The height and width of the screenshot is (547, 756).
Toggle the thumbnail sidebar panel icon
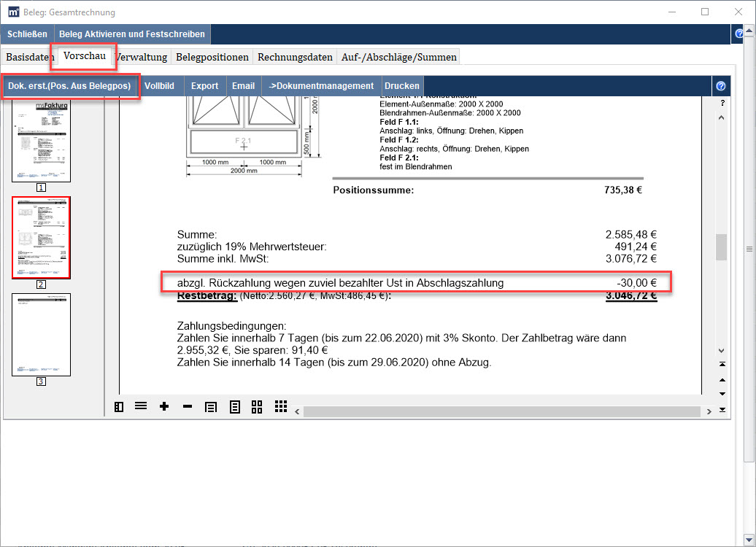coord(119,407)
